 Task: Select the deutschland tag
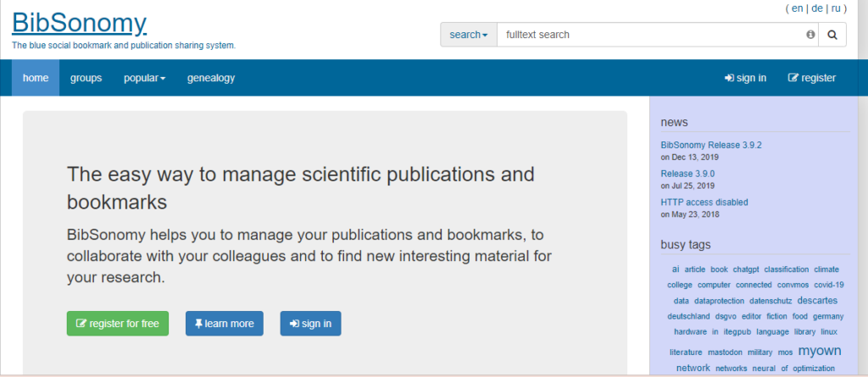pos(688,317)
